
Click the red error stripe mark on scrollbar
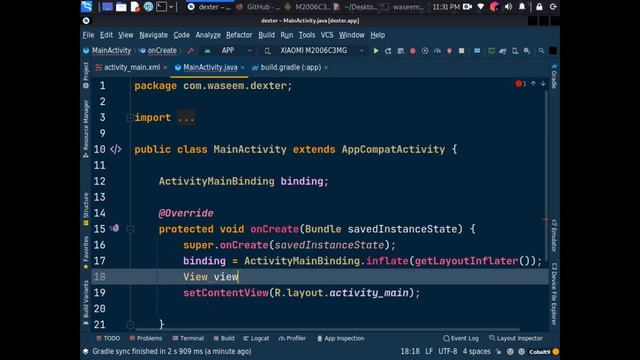[x=546, y=220]
